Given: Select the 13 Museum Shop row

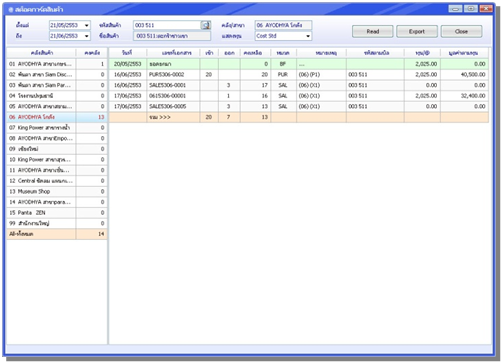Looking at the screenshot, I should click(57, 192).
